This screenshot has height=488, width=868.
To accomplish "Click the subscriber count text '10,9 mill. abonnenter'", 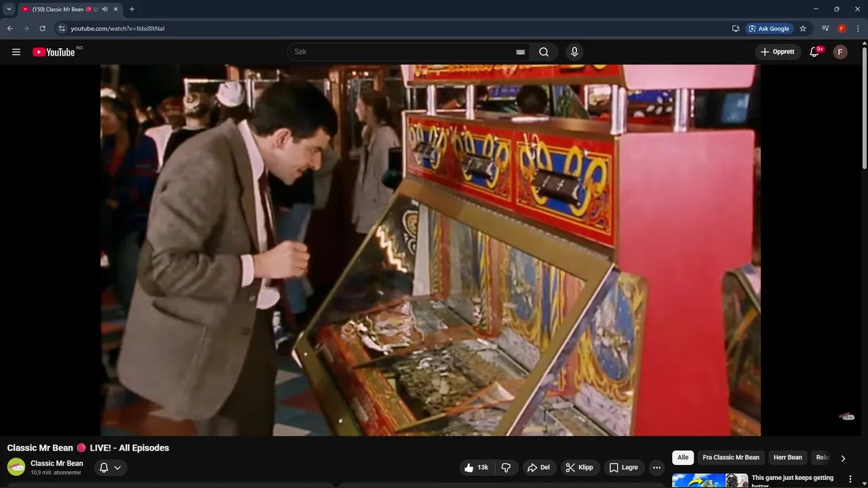I will (56, 472).
